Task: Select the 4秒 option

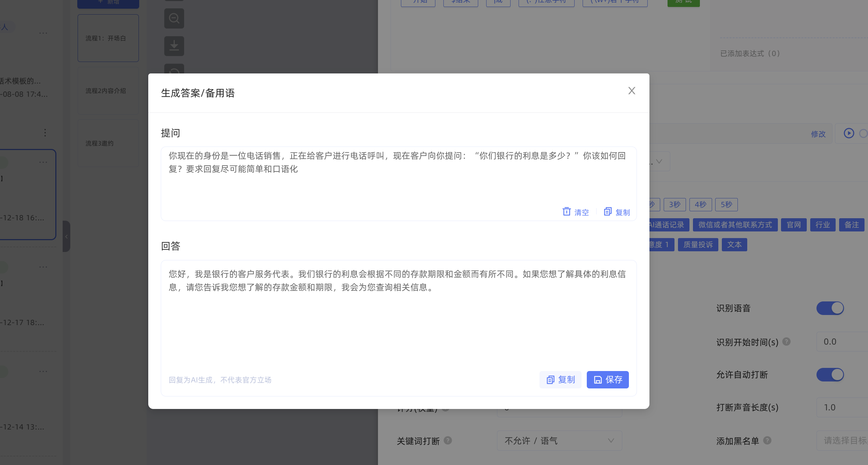Action: [701, 205]
